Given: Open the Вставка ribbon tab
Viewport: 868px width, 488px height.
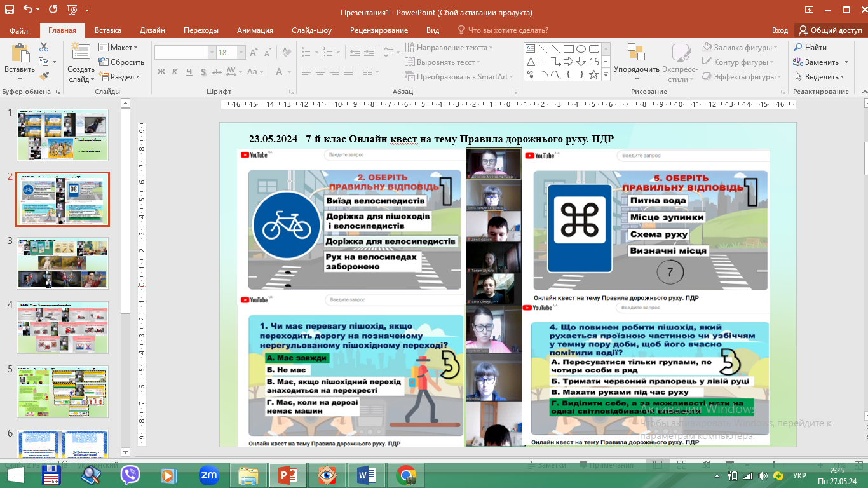Looking at the screenshot, I should pyautogui.click(x=108, y=30).
